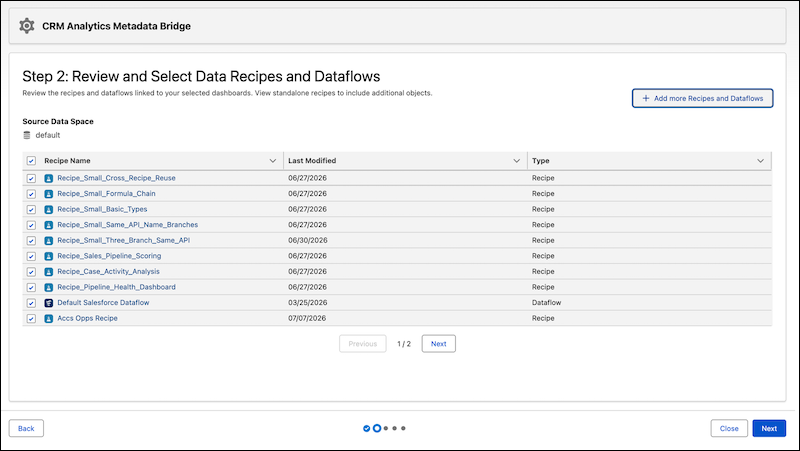Click the third step progress dot
This screenshot has width=800, height=451.
coord(386,429)
